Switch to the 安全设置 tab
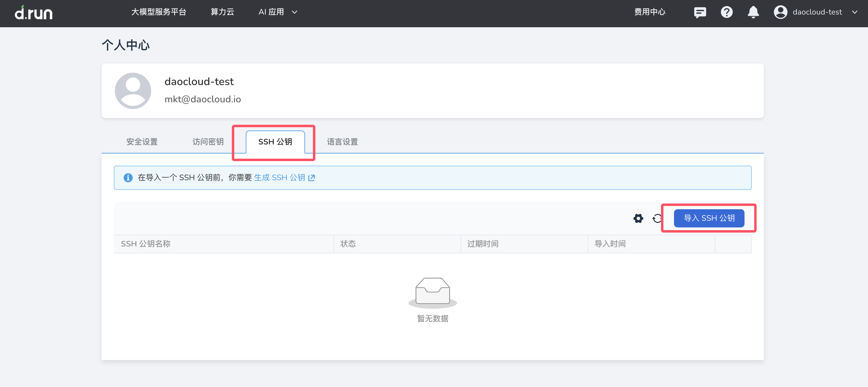Screen dimensions: 868x387 click(x=142, y=142)
